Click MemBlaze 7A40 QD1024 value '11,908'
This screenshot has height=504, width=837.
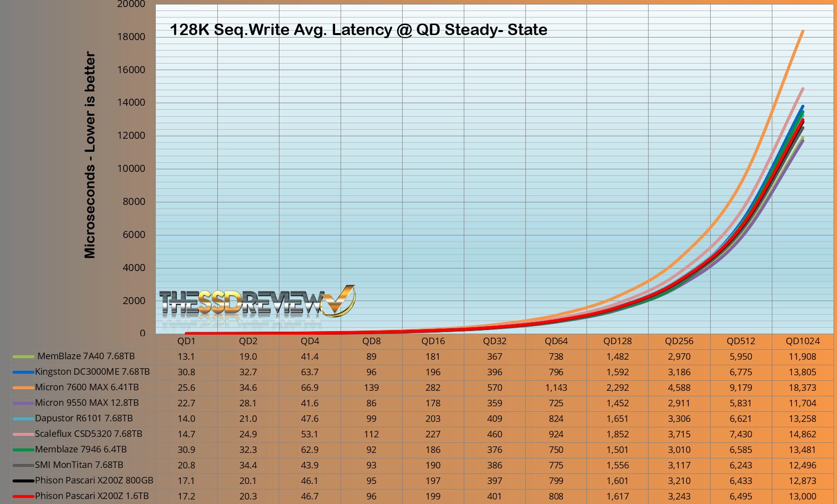coord(802,357)
